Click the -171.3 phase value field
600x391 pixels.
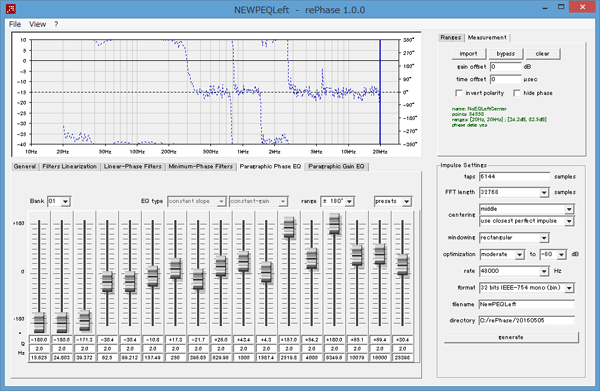coord(85,340)
